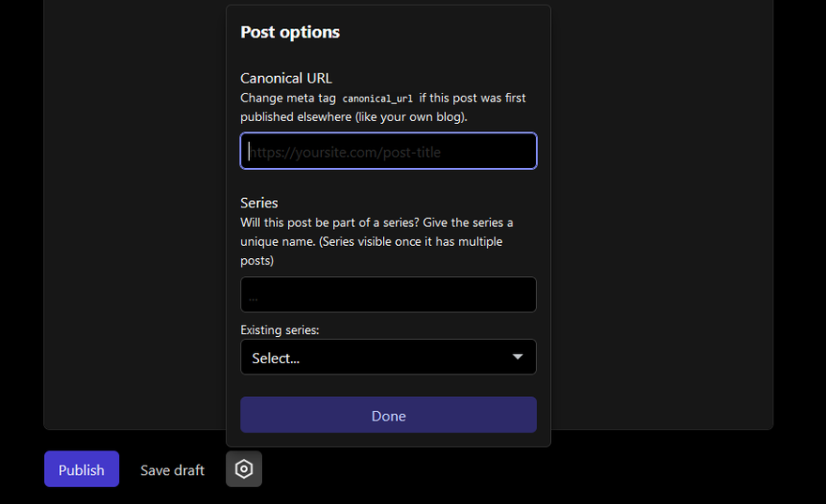Click the Canonical URL label
826x504 pixels.
pos(286,79)
